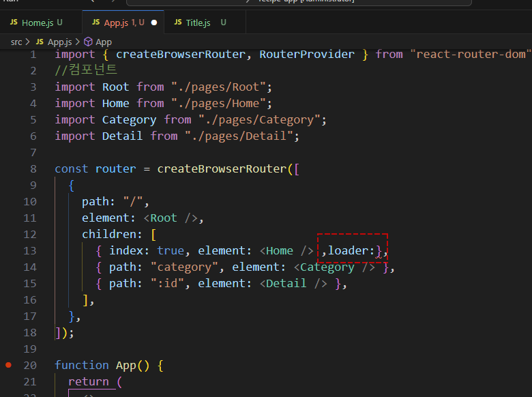Viewport: 532px width, 397px height.
Task: Select the App.js editor tab
Action: tap(116, 23)
